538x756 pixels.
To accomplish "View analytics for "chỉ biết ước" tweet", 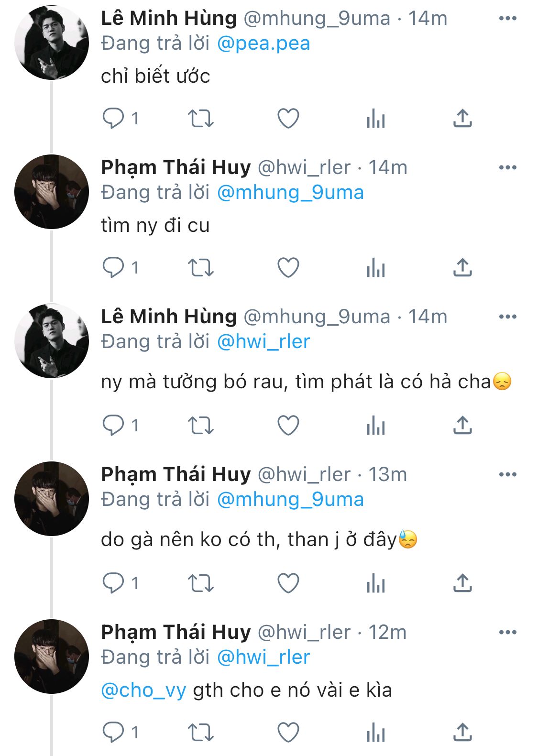I will click(x=376, y=118).
